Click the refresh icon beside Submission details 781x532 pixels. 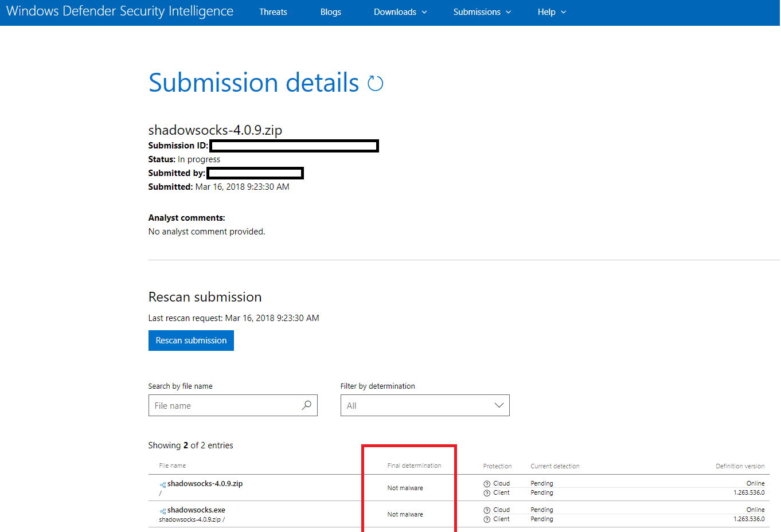pos(375,84)
